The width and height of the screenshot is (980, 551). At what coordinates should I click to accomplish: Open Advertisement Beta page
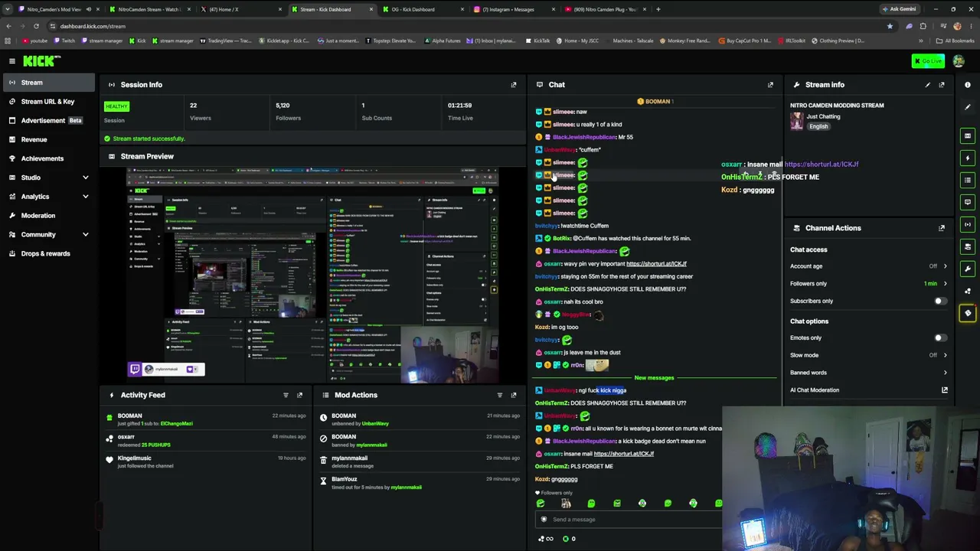pos(48,121)
